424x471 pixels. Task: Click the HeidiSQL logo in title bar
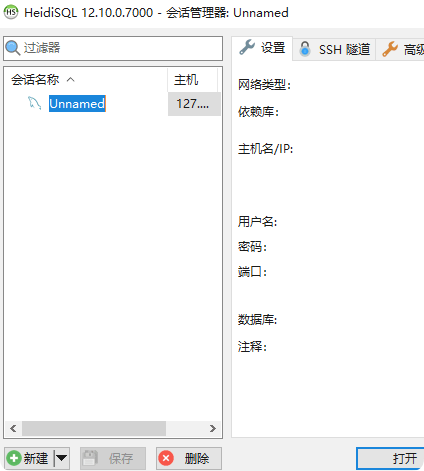[11, 12]
